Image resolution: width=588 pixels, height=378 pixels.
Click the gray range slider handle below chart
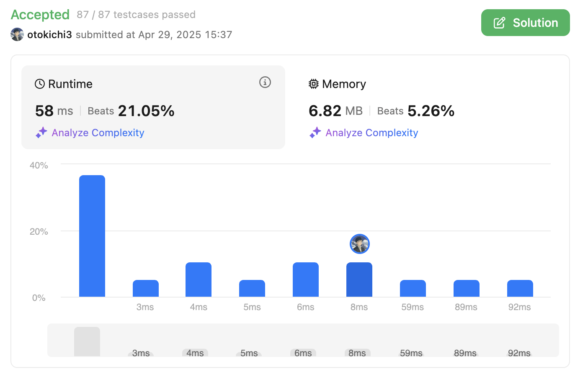click(87, 342)
